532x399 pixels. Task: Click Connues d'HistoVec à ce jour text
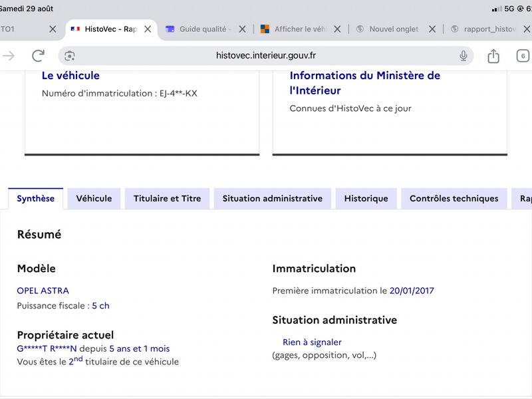(350, 108)
